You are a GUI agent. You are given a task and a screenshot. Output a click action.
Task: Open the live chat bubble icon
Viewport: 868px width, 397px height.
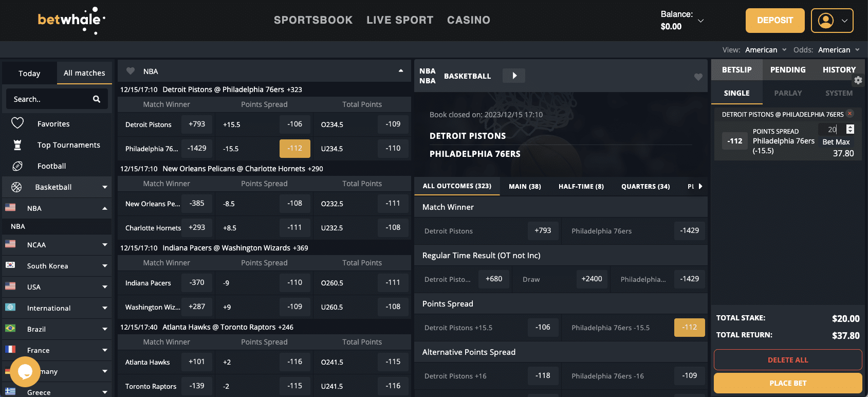pyautogui.click(x=25, y=371)
